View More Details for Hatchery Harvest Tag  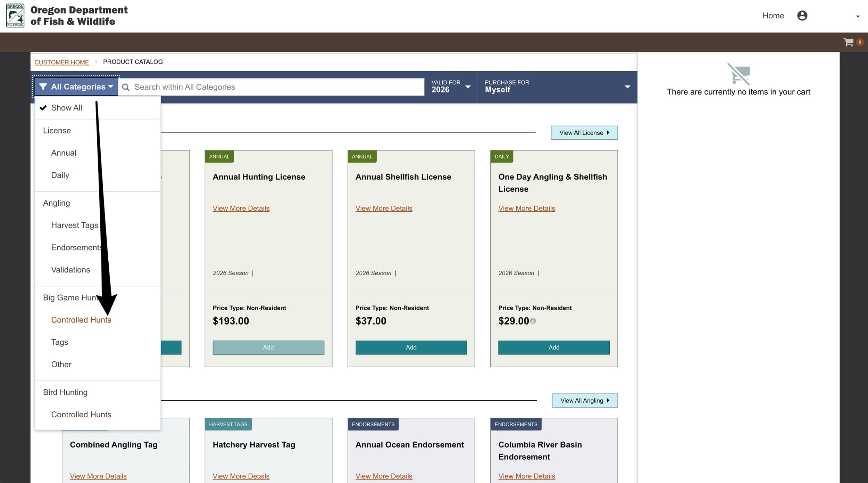(241, 476)
